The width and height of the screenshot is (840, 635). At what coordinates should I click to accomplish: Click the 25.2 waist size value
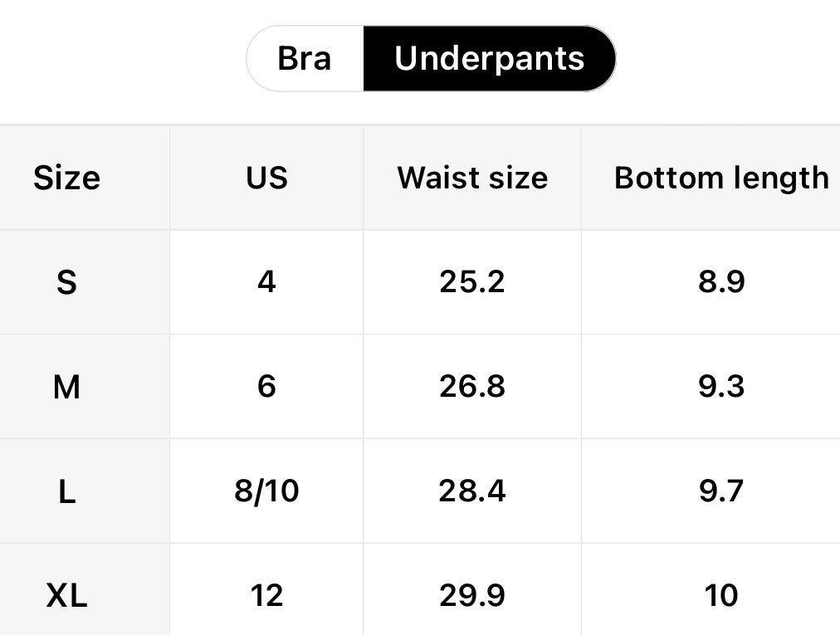point(472,282)
